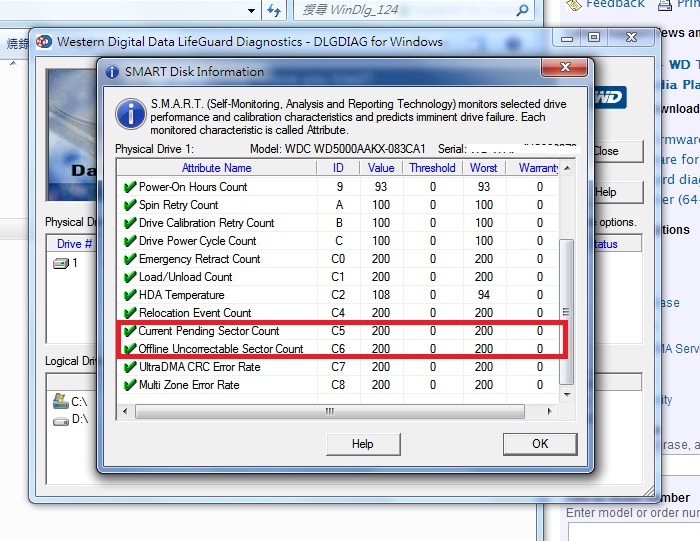The height and width of the screenshot is (541, 700).
Task: Minimize the Data LifeGuard Diagnostics window
Action: click(567, 37)
